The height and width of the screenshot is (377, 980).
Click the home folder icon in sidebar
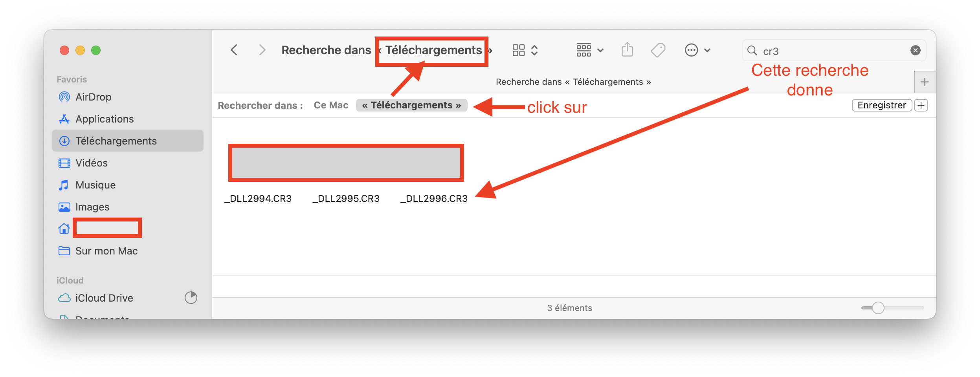(64, 229)
